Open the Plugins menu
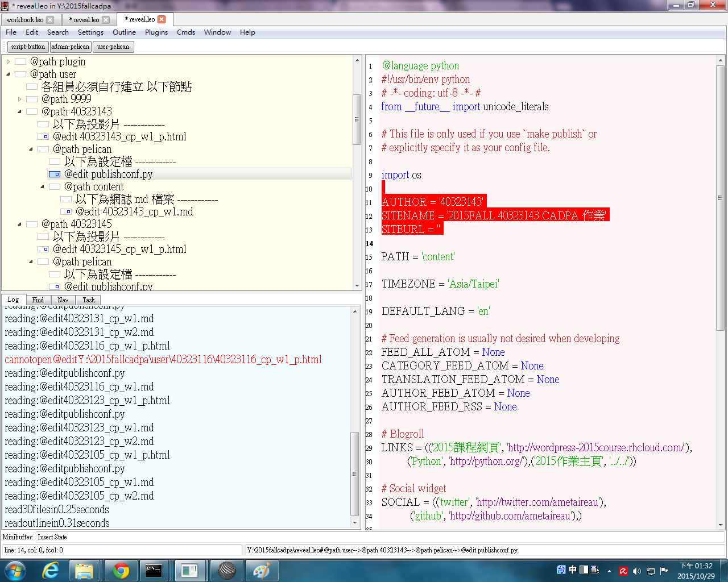The image size is (728, 582). (x=156, y=32)
